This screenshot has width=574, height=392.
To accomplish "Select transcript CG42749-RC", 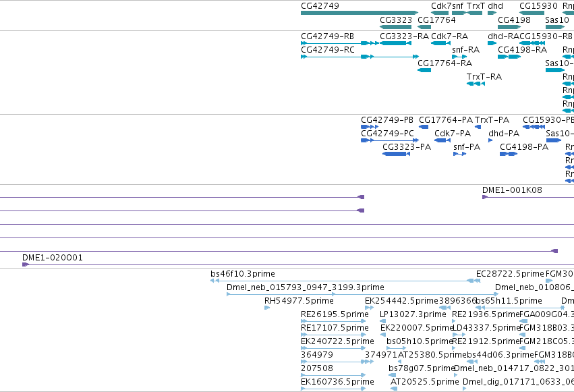I will click(360, 57).
